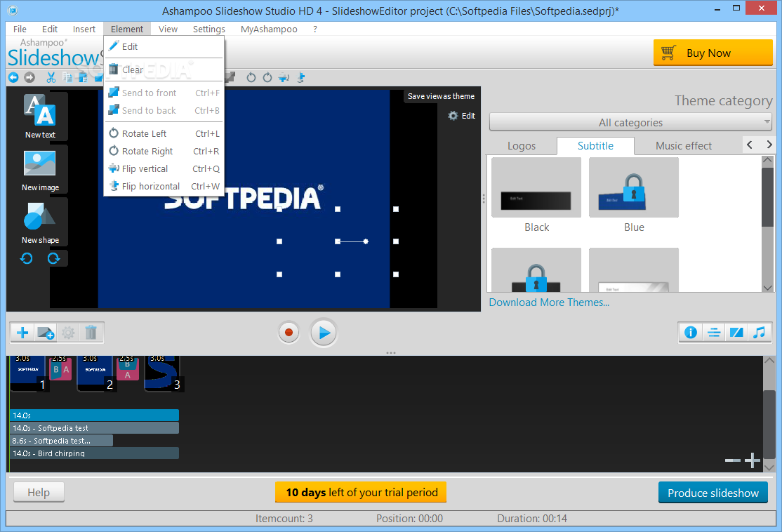Select the locked Blue subtitle theme
This screenshot has height=532, width=782.
pyautogui.click(x=633, y=187)
